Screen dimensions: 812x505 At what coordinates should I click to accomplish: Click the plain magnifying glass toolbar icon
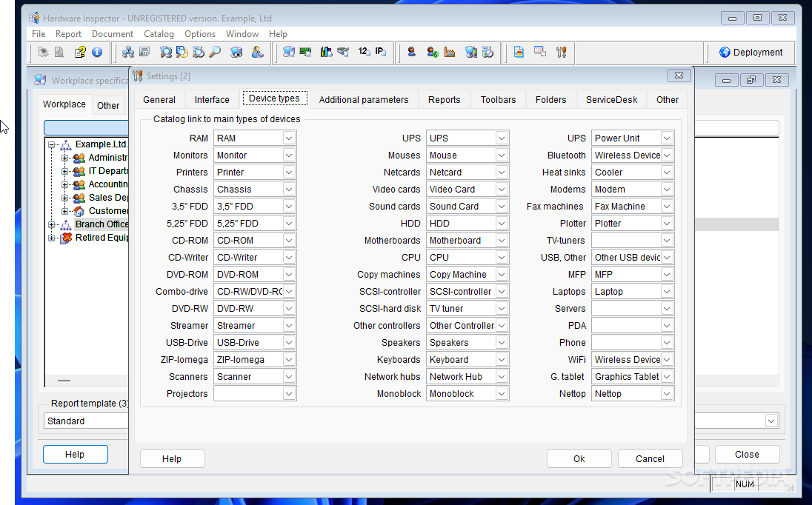click(215, 53)
